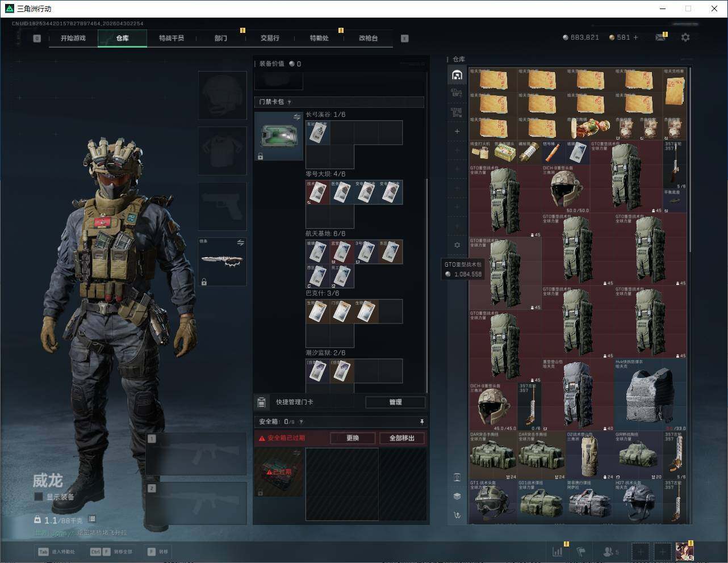Click primary weapon slot 1
728x563 pixels.
coord(196,454)
